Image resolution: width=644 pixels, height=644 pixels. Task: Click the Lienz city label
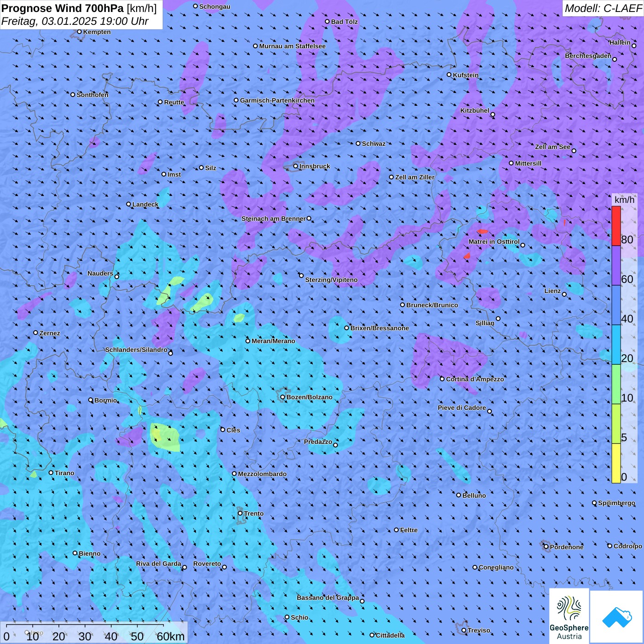(552, 291)
